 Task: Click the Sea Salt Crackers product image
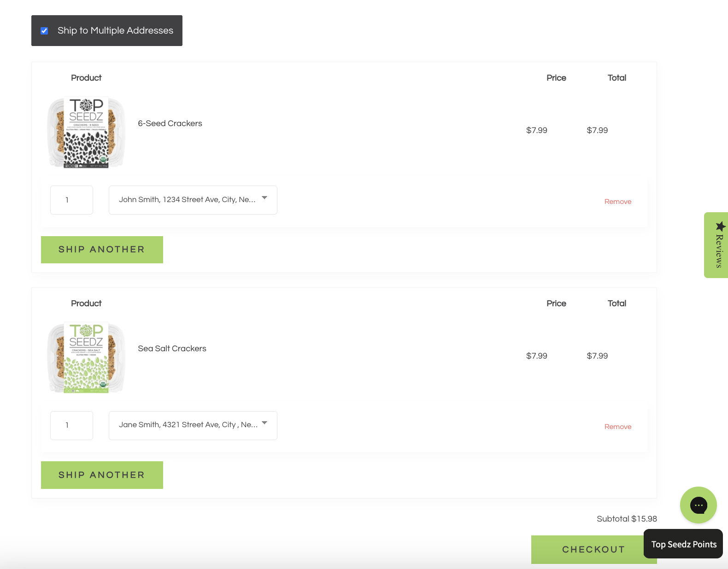click(x=86, y=358)
